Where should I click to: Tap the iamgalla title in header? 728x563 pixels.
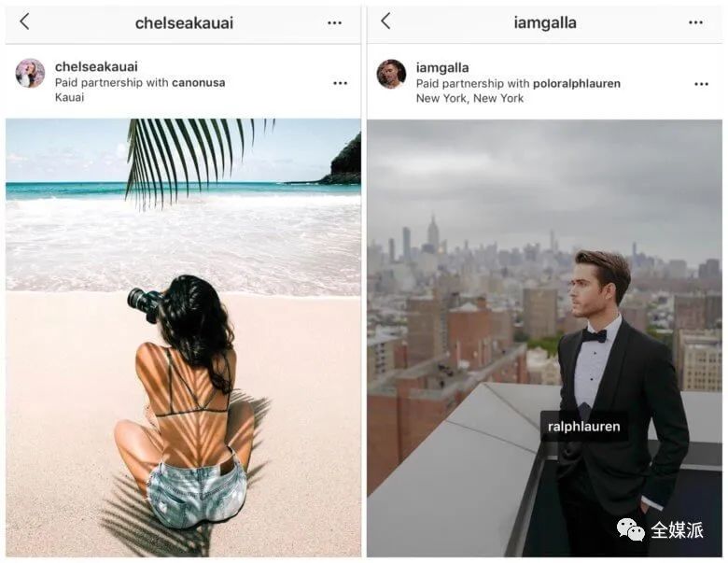545,22
